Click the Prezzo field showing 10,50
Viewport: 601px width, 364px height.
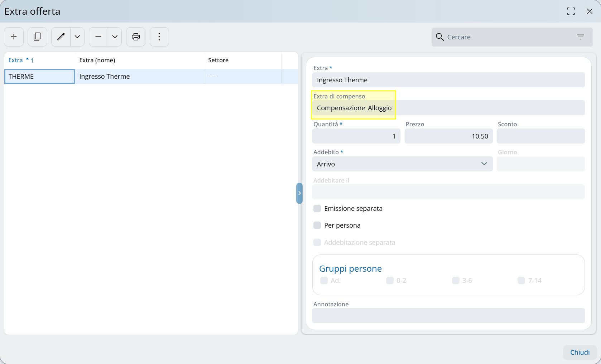(448, 136)
